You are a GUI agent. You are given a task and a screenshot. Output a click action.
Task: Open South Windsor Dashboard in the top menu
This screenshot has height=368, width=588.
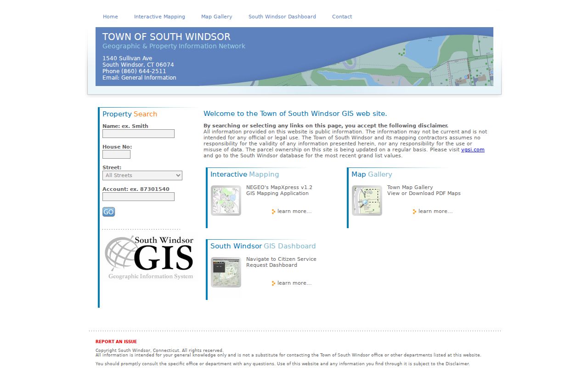[x=282, y=17]
